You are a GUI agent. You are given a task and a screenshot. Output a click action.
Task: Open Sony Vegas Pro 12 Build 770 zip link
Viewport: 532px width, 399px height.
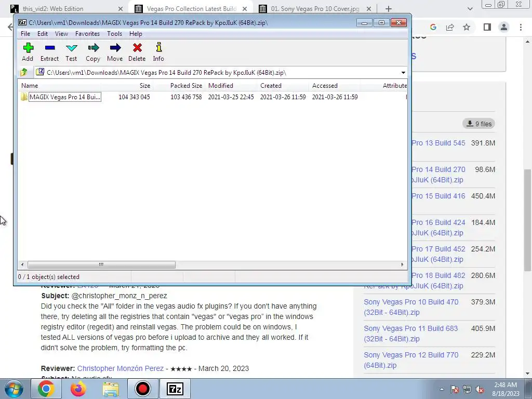[x=411, y=360]
